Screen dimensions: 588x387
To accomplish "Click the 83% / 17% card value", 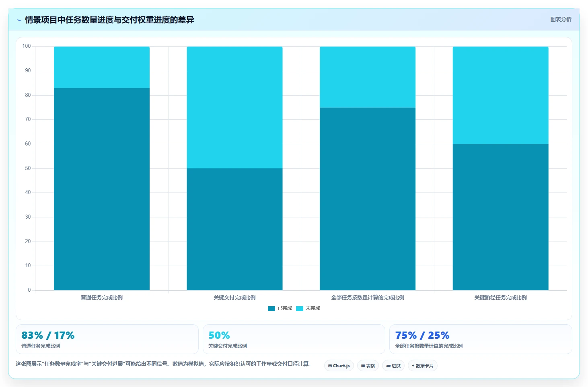I will [x=48, y=336].
